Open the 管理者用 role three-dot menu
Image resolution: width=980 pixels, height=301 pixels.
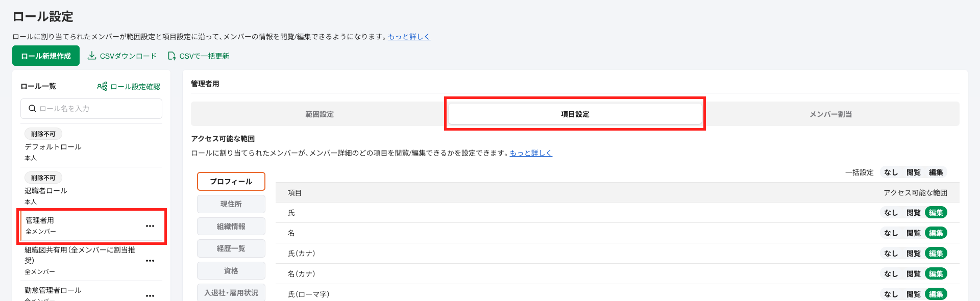[x=150, y=226]
